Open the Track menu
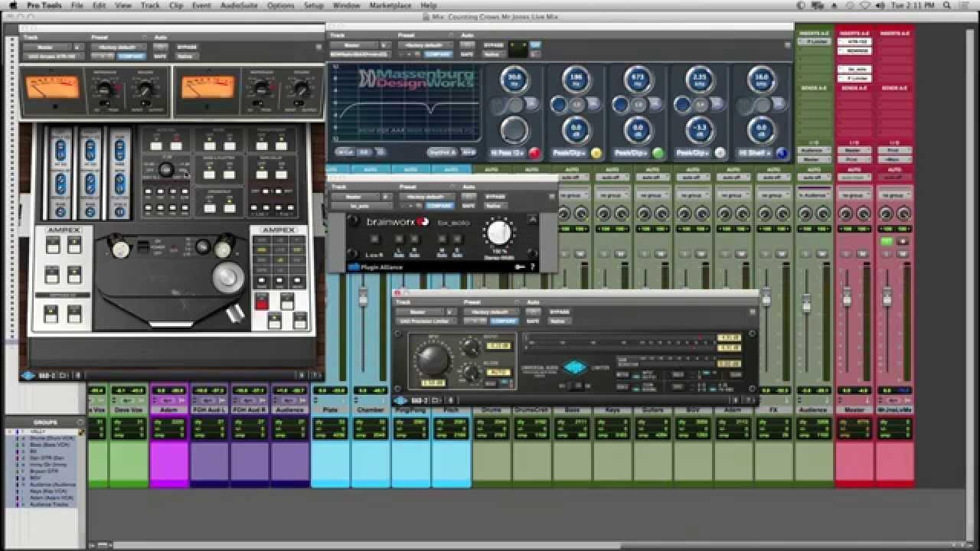Viewport: 980px width, 551px height. 150,5
